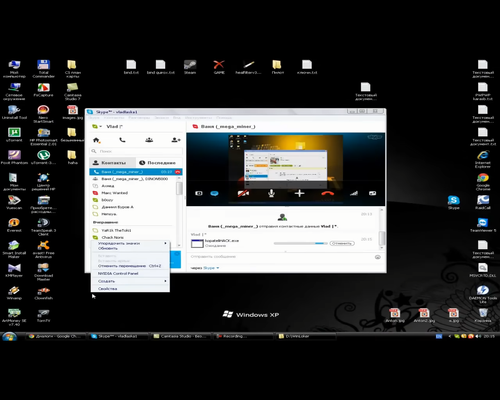Click the Skype contacts search field
The width and height of the screenshot is (500, 400).
[x=136, y=151]
